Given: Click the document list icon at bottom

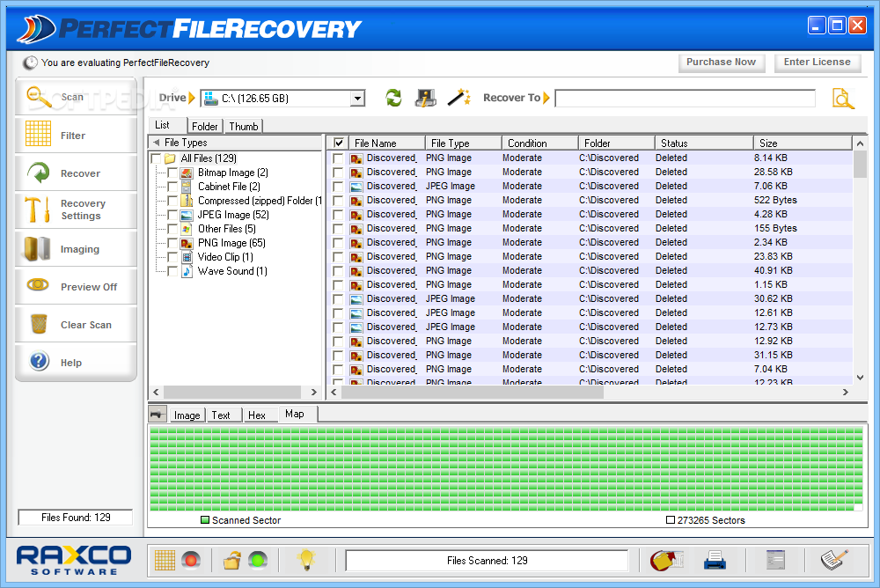Looking at the screenshot, I should 775,560.
